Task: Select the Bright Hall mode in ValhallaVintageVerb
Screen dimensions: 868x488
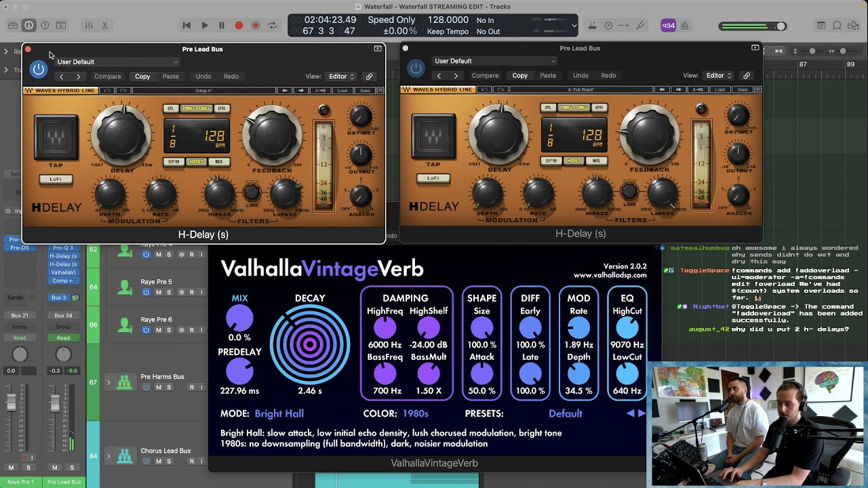Action: coord(279,413)
